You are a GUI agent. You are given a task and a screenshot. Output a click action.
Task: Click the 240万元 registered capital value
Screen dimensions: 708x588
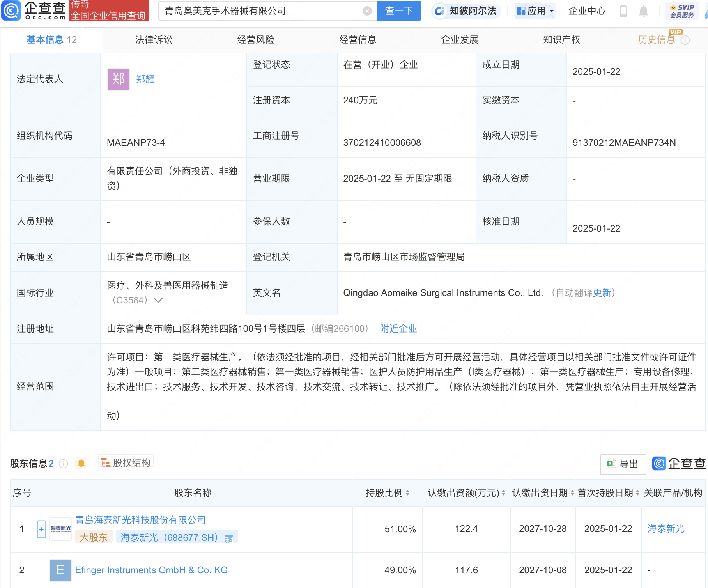(360, 100)
